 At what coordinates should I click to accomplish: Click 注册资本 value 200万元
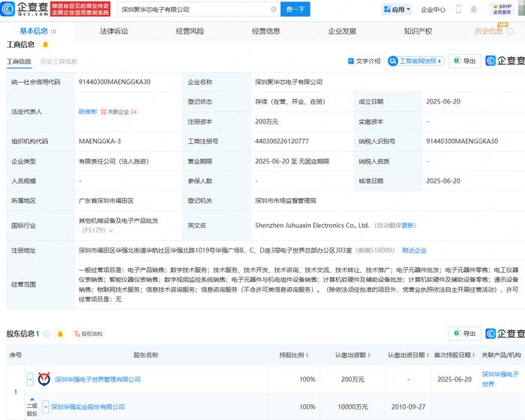click(266, 121)
